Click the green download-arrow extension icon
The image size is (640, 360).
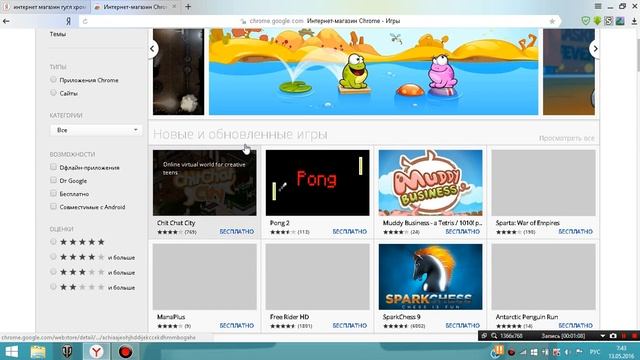597,21
